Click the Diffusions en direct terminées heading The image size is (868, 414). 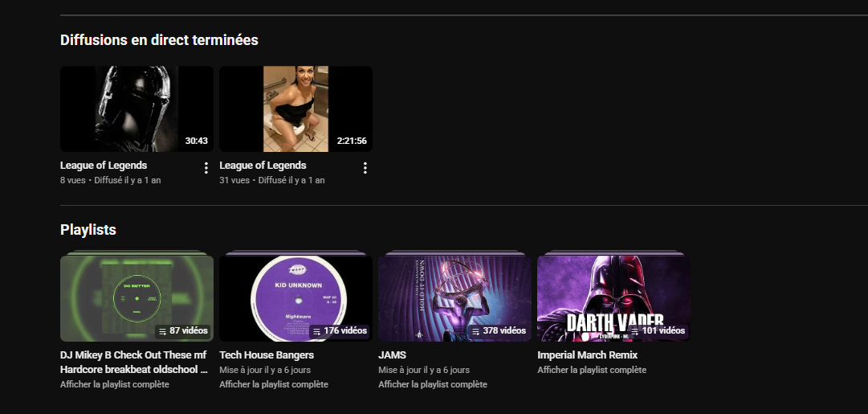tap(159, 40)
